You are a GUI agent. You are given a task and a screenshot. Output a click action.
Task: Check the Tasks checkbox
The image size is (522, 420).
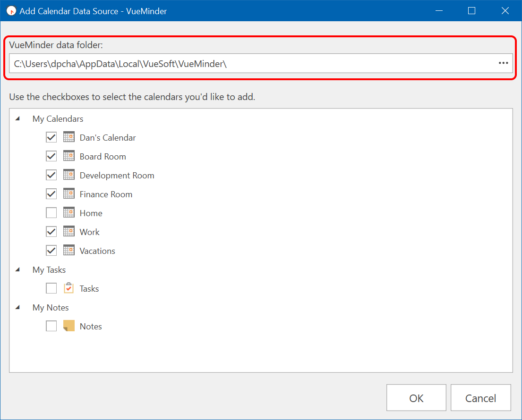tap(51, 288)
